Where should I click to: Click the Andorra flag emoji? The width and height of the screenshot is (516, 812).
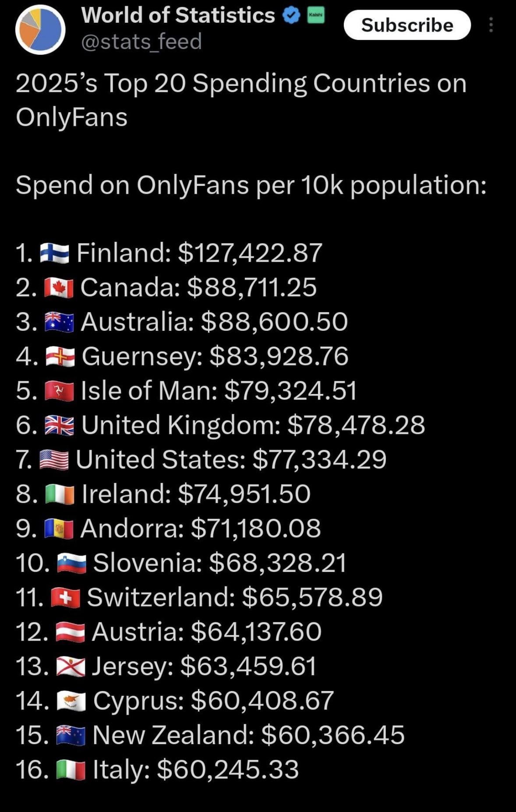tap(59, 528)
